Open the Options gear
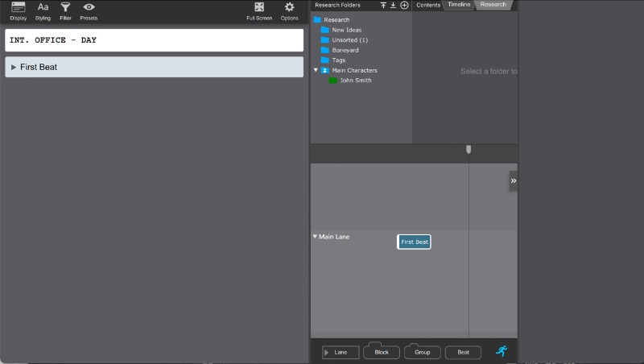The image size is (644, 364). click(290, 11)
